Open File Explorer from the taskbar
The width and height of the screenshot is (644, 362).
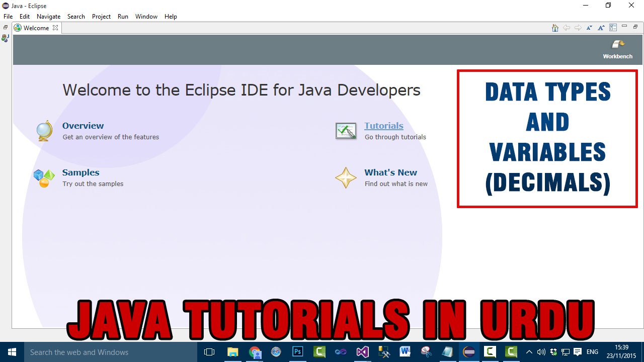tap(232, 352)
